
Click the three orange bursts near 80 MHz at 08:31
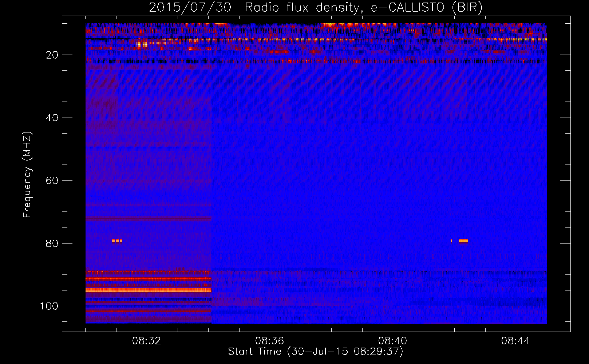[117, 241]
